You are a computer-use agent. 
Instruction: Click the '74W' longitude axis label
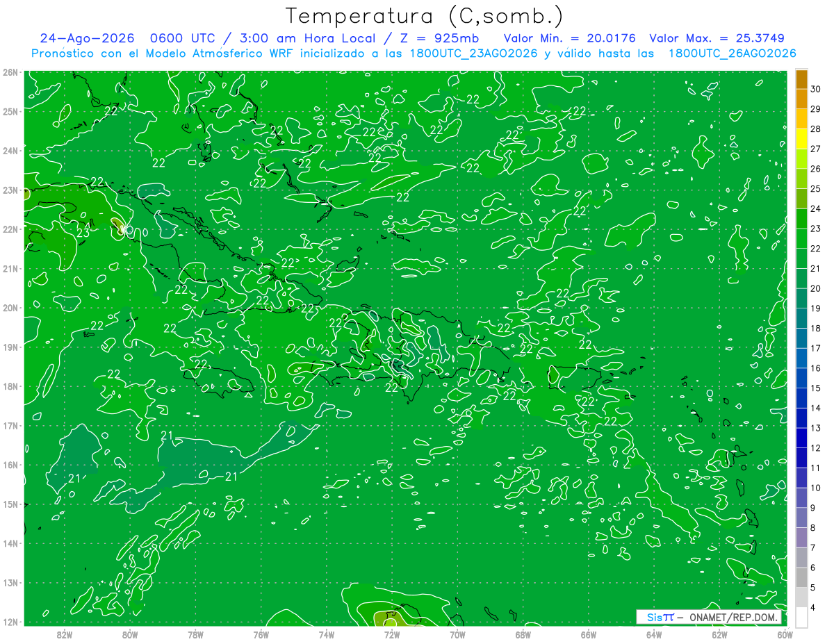tap(326, 634)
